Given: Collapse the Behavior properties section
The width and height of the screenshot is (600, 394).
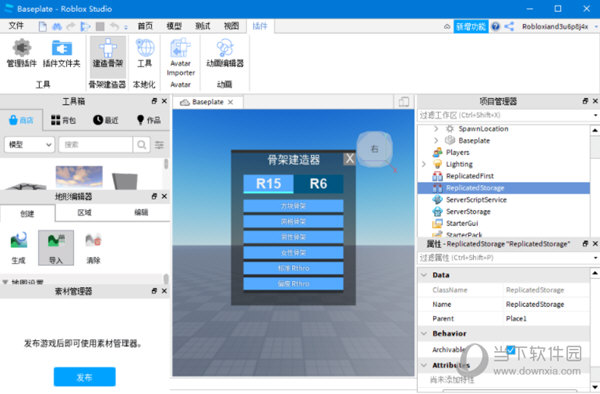Looking at the screenshot, I should (x=424, y=334).
